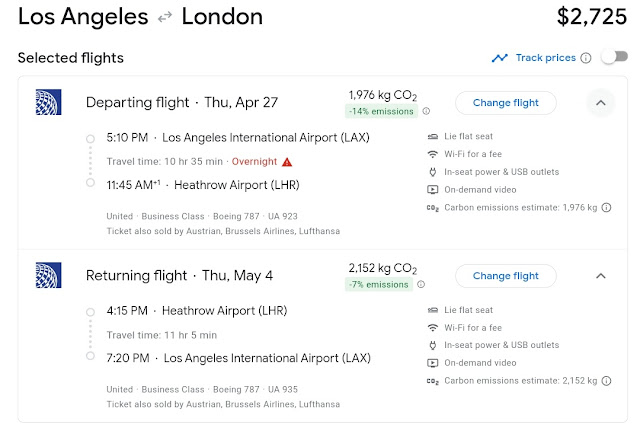Click the info icon beside -7% emissions
This screenshot has width=640, height=434.
click(422, 284)
